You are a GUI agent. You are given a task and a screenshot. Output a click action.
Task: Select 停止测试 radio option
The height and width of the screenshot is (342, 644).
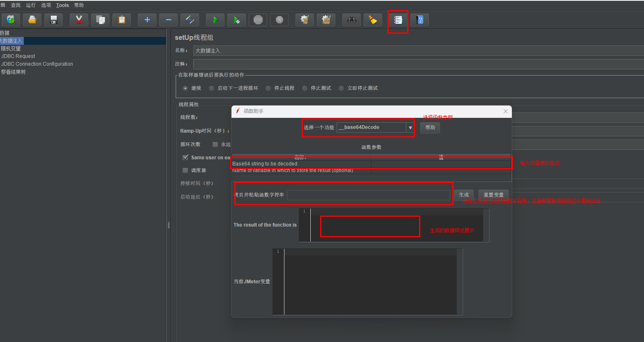coord(305,88)
